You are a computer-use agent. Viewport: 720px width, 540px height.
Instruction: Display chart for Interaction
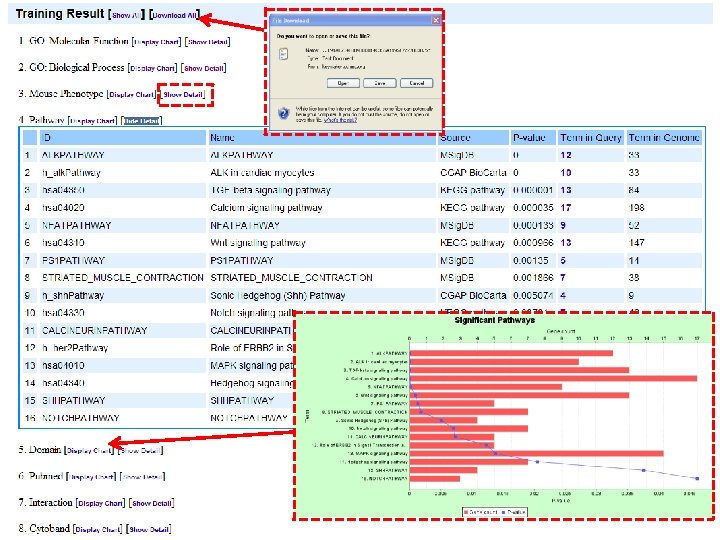pyautogui.click(x=101, y=503)
